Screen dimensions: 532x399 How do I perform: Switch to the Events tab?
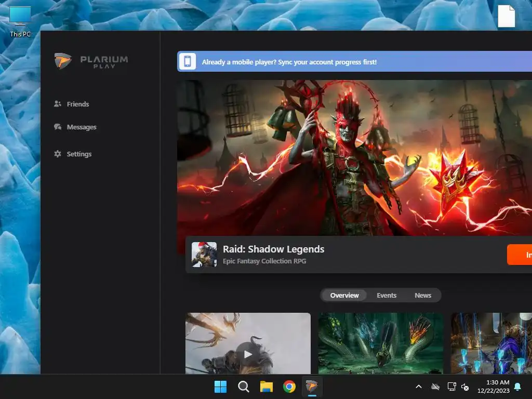pyautogui.click(x=387, y=295)
